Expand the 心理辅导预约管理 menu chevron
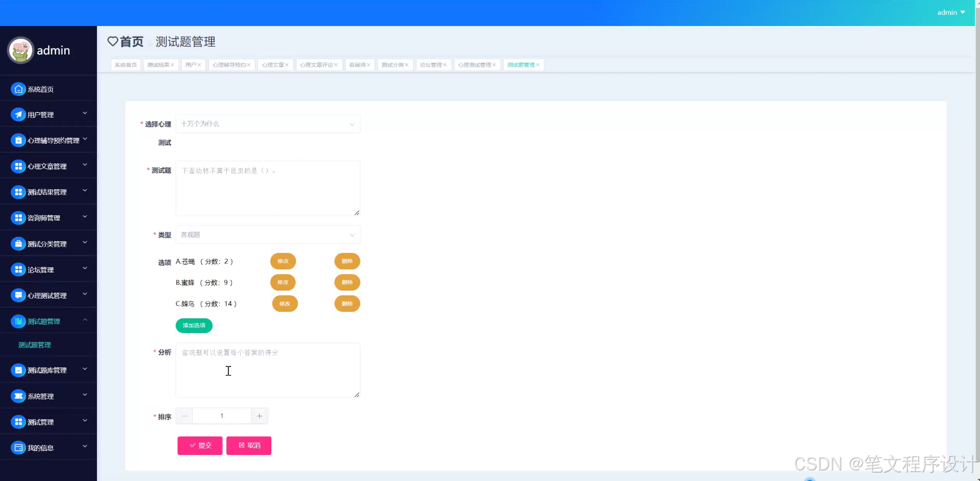 pos(85,139)
